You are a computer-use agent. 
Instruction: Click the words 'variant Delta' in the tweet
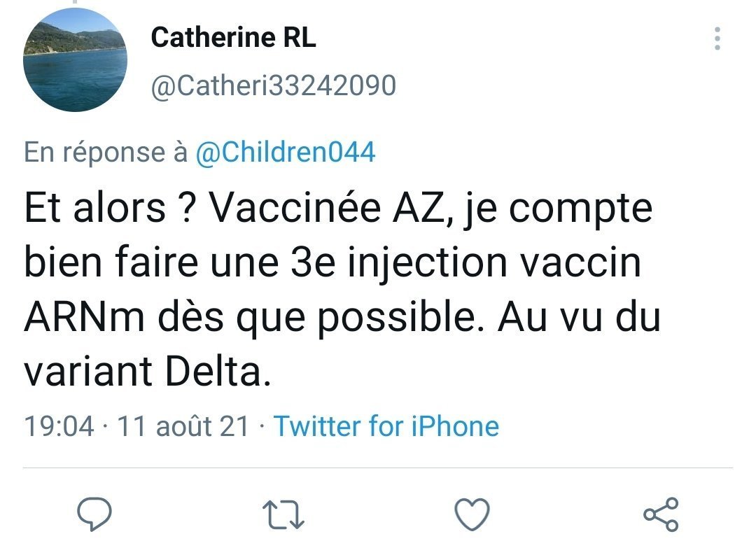146,374
